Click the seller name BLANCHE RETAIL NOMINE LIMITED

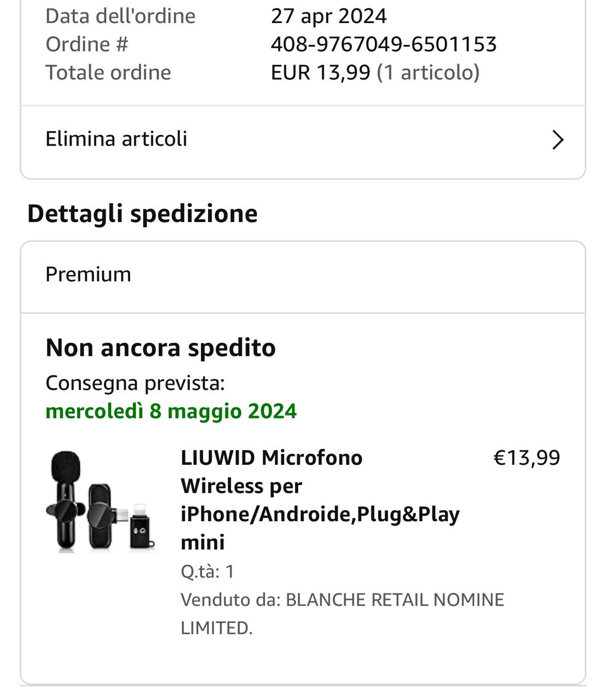[x=395, y=600]
